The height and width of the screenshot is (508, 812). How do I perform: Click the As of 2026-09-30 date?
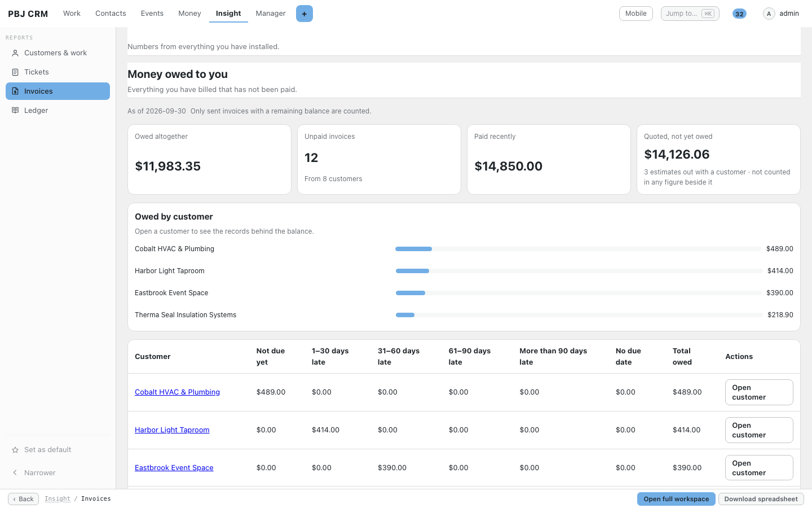click(x=157, y=111)
